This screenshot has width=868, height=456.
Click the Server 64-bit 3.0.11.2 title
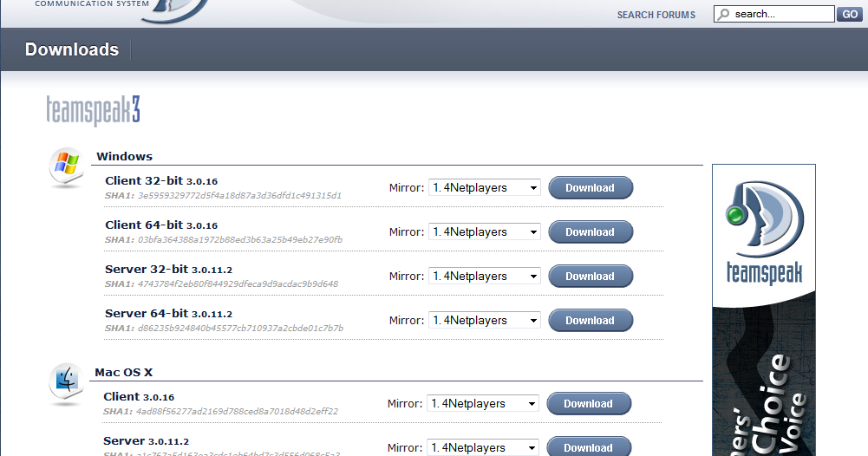168,314
